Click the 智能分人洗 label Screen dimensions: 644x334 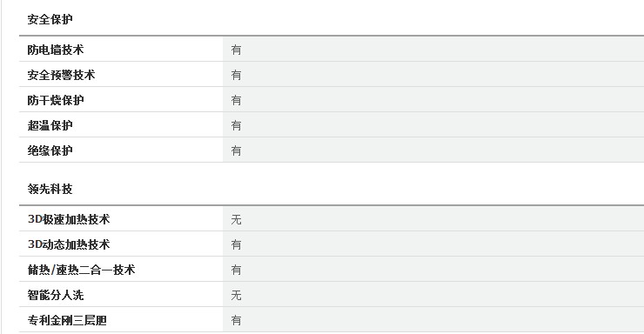[56, 295]
